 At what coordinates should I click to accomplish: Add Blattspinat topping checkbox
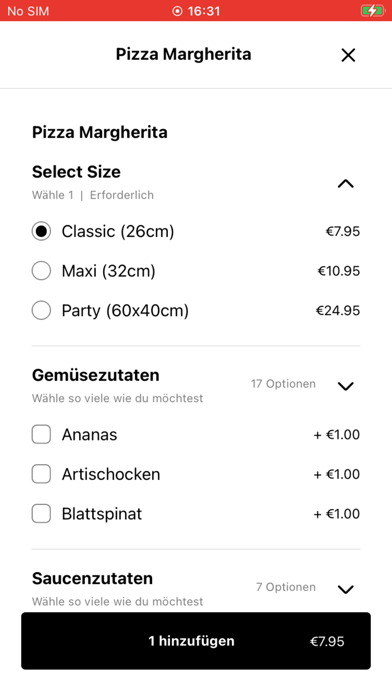[41, 514]
